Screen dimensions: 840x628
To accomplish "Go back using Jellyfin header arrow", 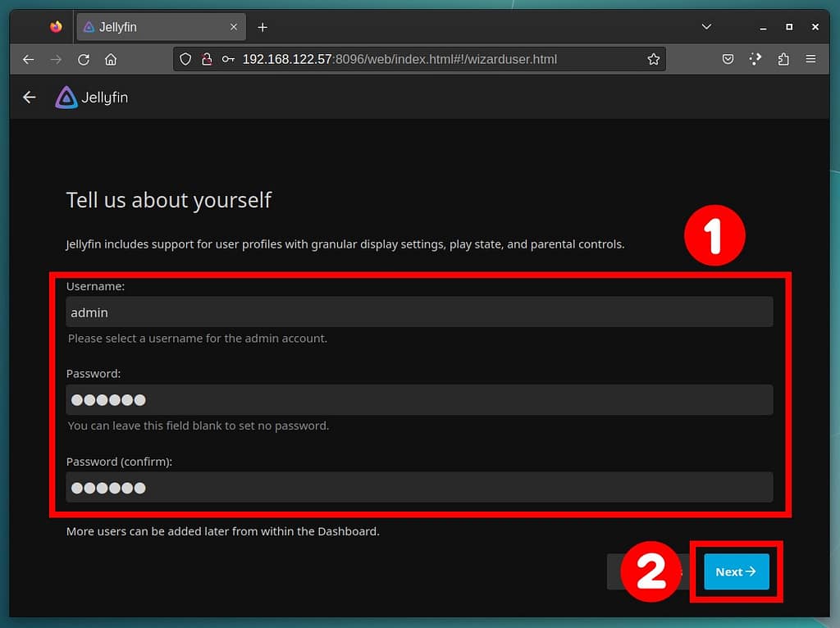I will pos(30,98).
